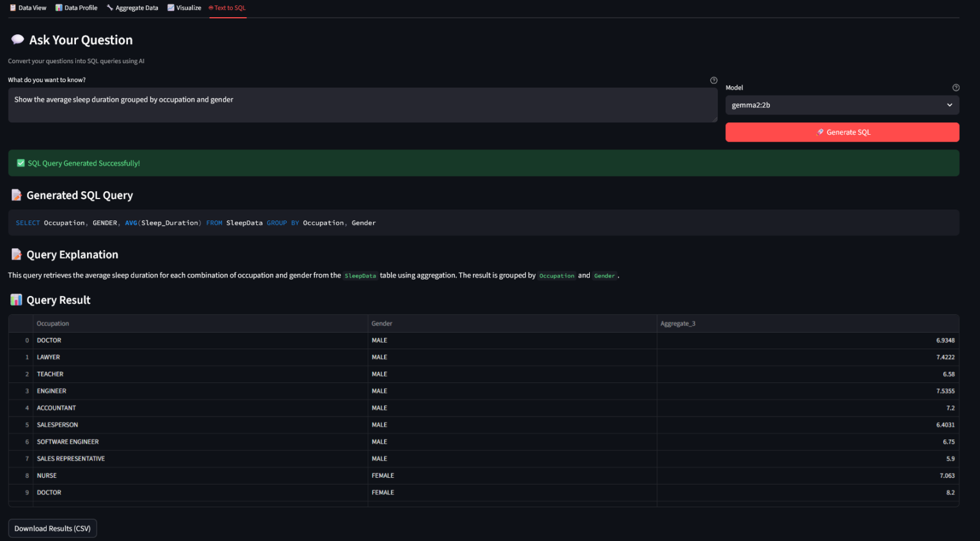This screenshot has width=980, height=541.
Task: Click inside the question text area
Action: pyautogui.click(x=362, y=105)
